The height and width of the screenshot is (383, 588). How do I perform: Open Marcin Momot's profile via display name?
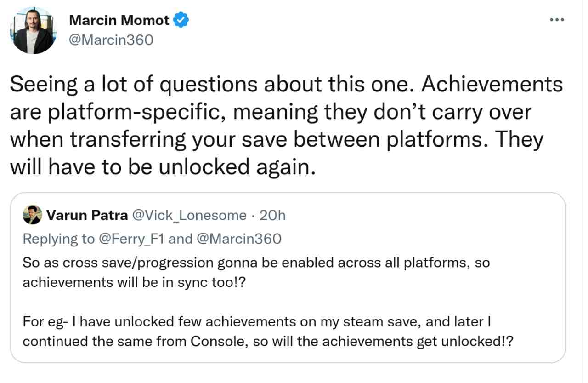pos(119,20)
